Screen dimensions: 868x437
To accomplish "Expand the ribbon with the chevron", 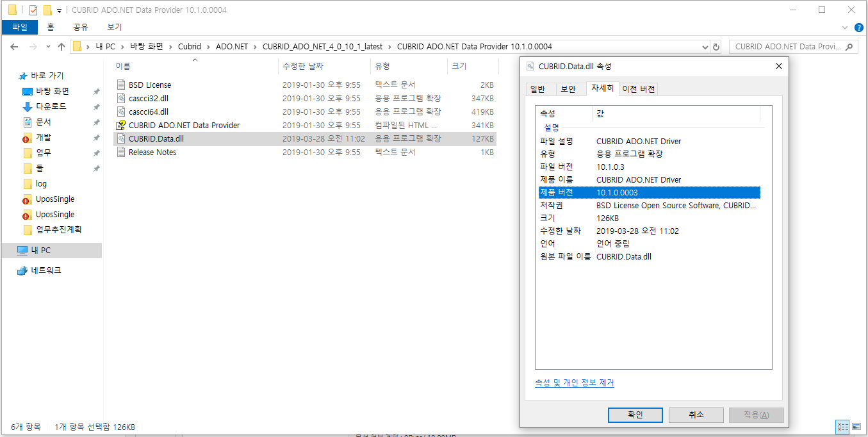I will click(844, 28).
